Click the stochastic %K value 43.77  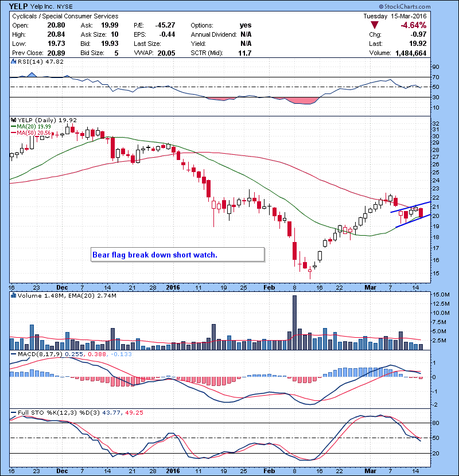point(111,412)
